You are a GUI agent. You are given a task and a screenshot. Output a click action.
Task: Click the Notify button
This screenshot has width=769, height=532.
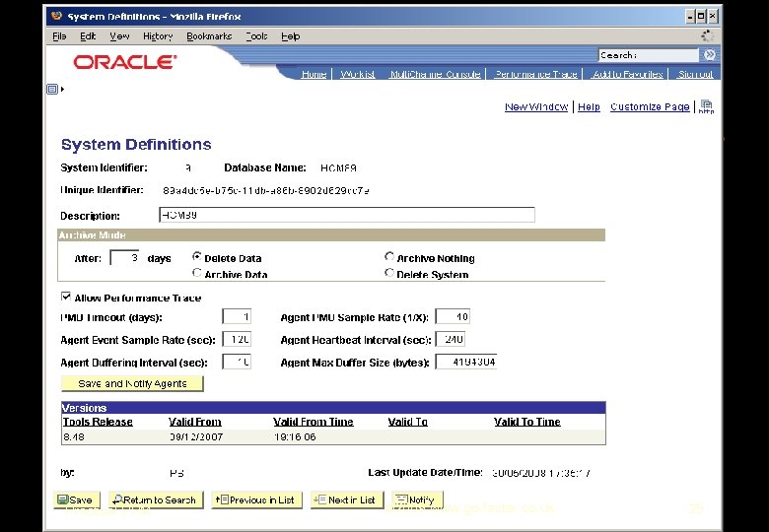[417, 500]
